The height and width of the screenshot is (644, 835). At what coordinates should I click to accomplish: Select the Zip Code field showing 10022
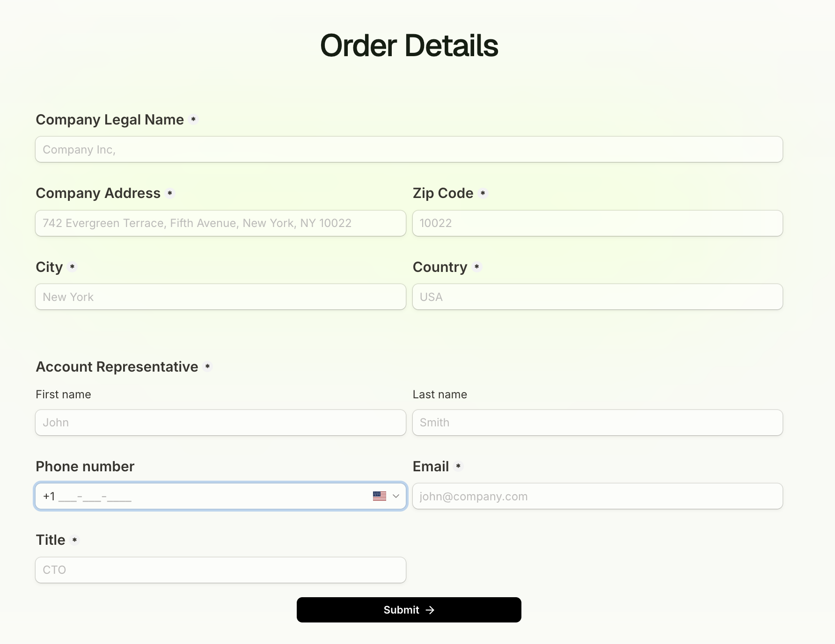coord(597,223)
